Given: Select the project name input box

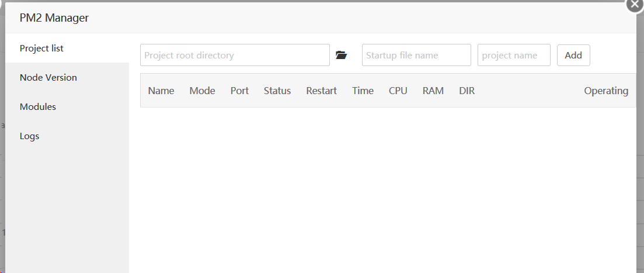Looking at the screenshot, I should pos(514,55).
